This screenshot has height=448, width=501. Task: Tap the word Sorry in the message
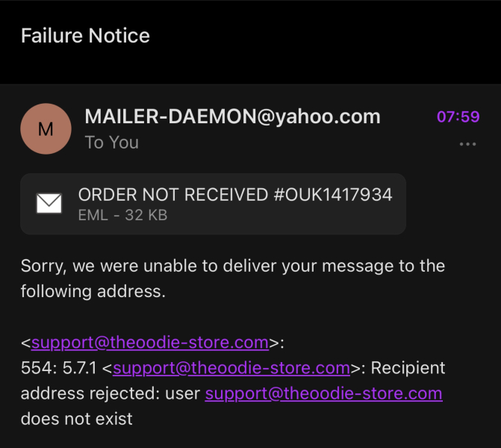pyautogui.click(x=43, y=266)
